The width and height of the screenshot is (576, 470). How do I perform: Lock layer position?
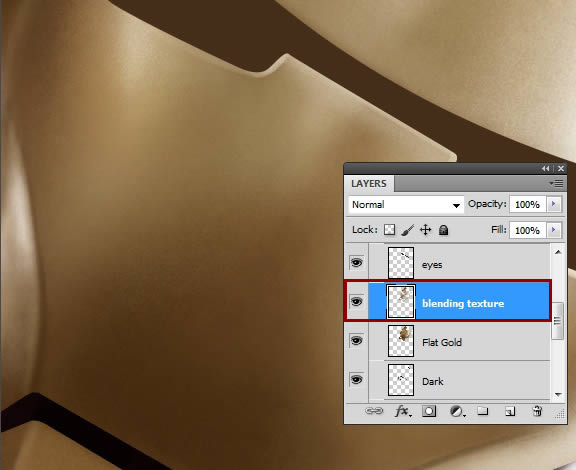(x=425, y=230)
